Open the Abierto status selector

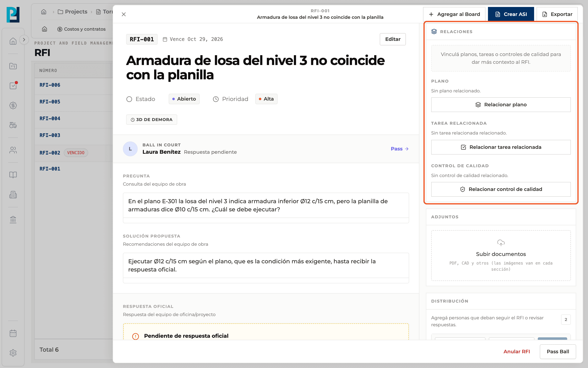[184, 99]
